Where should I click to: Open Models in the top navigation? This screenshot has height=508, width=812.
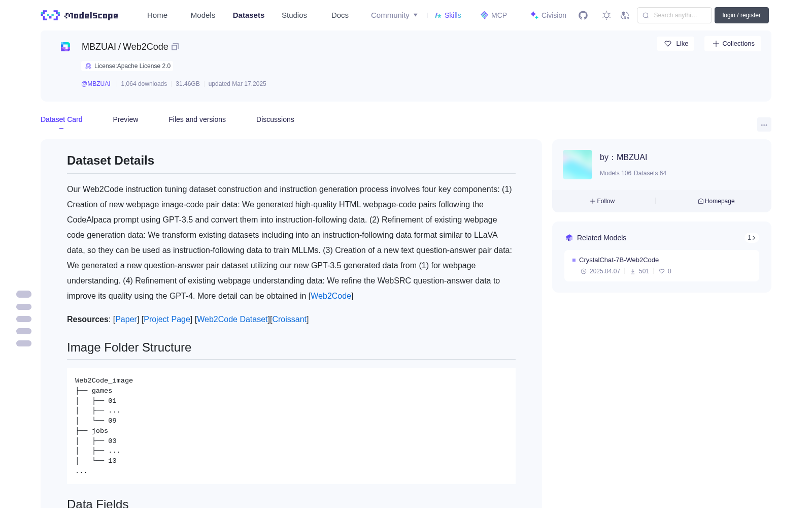(203, 15)
